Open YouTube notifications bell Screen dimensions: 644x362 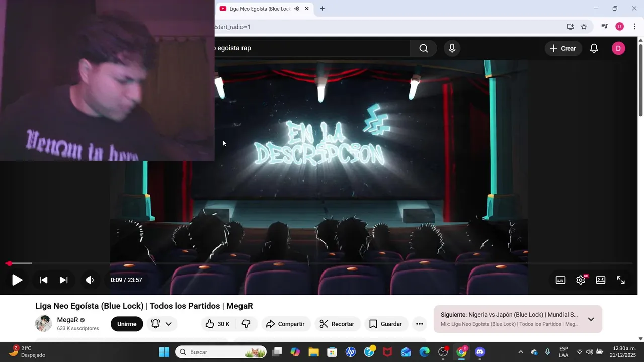tap(594, 48)
